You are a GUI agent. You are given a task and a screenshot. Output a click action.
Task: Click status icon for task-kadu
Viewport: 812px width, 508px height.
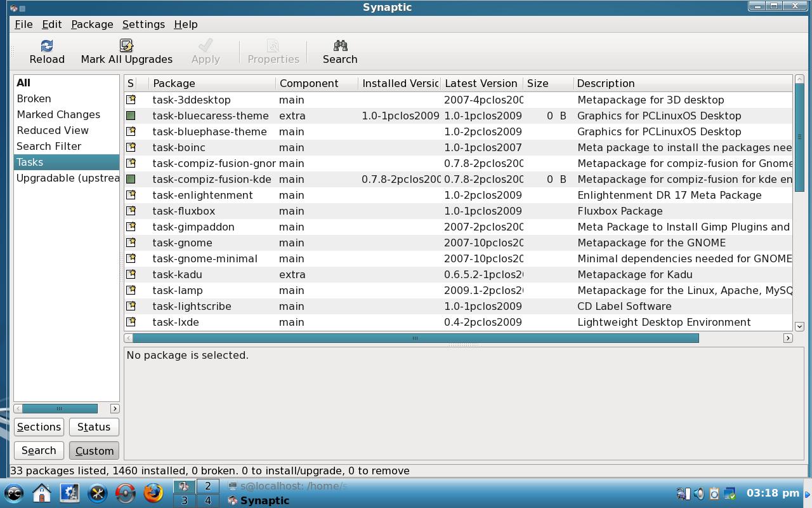pyautogui.click(x=131, y=274)
